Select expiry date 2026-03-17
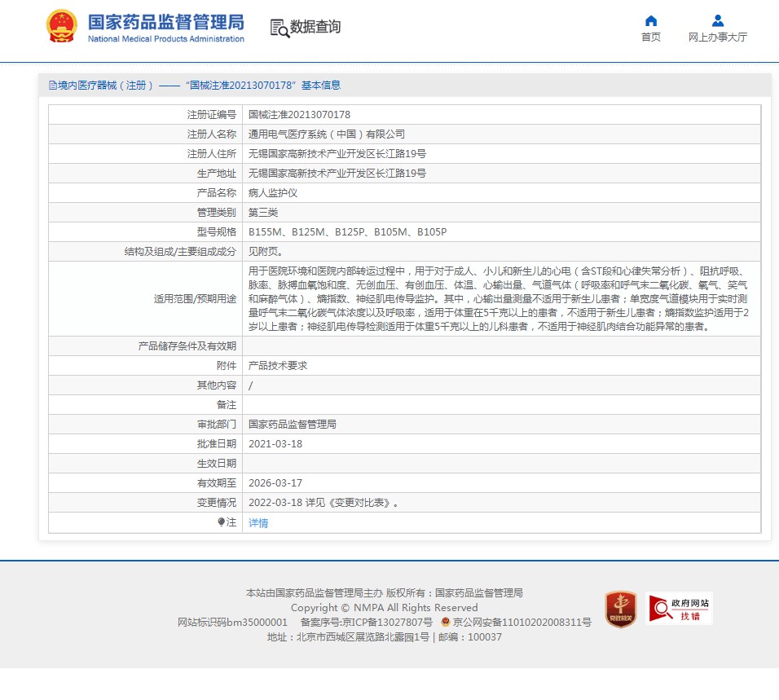This screenshot has height=700, width=779. (x=275, y=483)
